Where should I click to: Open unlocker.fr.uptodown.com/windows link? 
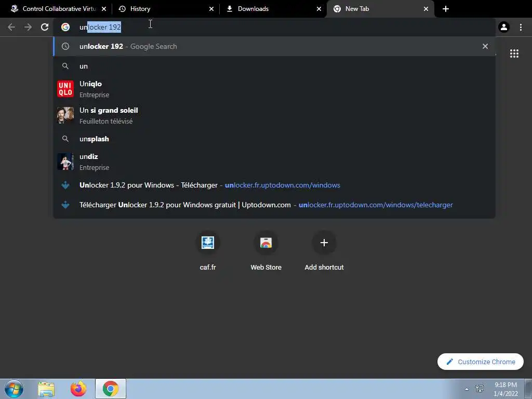[282, 185]
